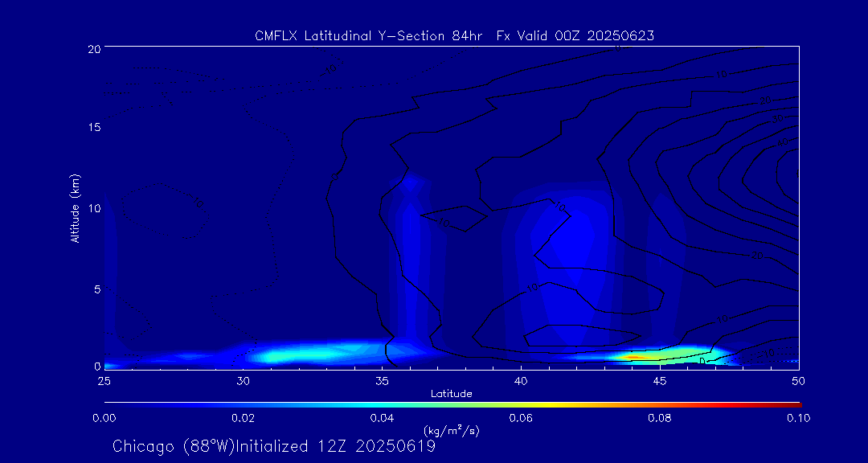
Task: Click the latitude axis tick label 25
Action: (x=104, y=380)
